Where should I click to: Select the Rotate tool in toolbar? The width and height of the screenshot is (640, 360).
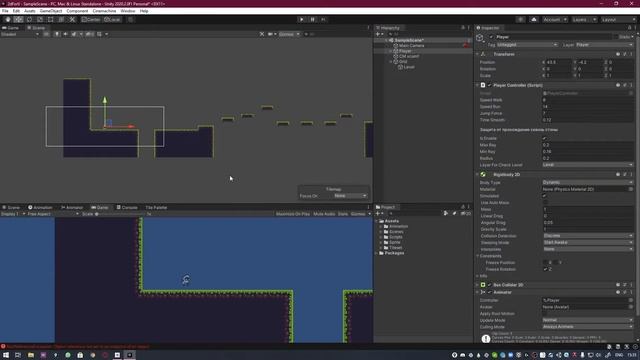pyautogui.click(x=29, y=20)
